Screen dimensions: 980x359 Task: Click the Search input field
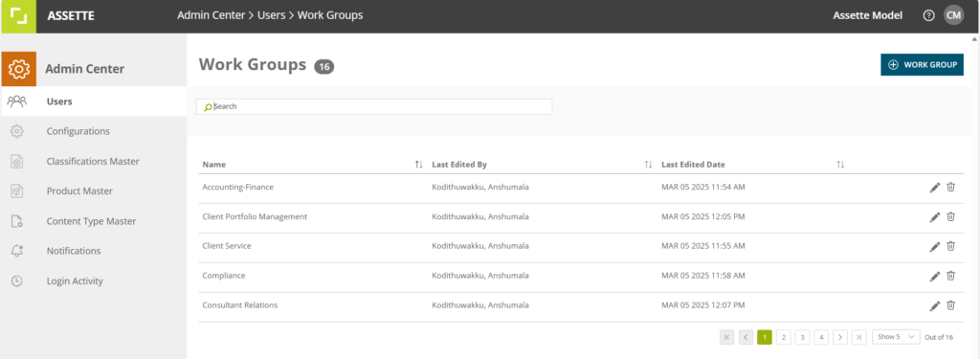(374, 107)
